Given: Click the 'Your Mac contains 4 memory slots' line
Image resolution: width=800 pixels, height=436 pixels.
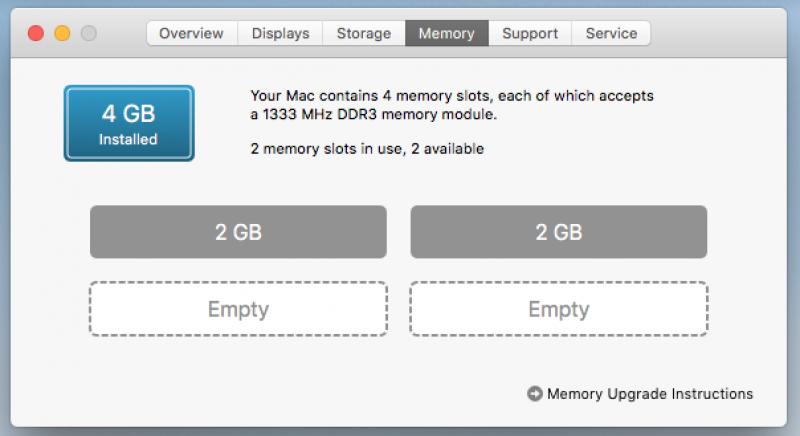Looking at the screenshot, I should [x=452, y=96].
